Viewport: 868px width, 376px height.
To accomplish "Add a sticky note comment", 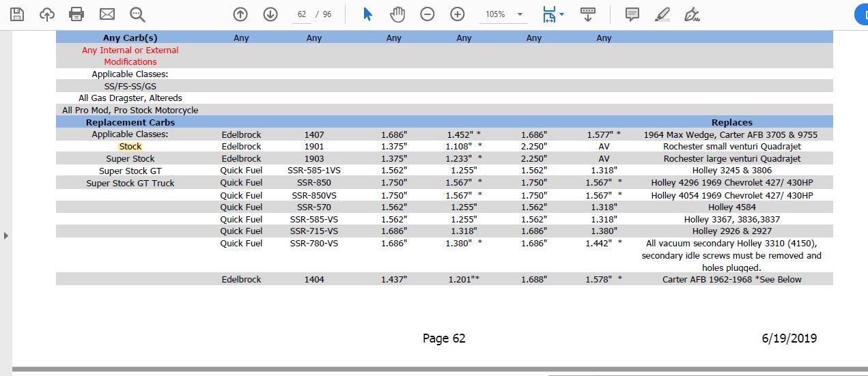I will (632, 14).
